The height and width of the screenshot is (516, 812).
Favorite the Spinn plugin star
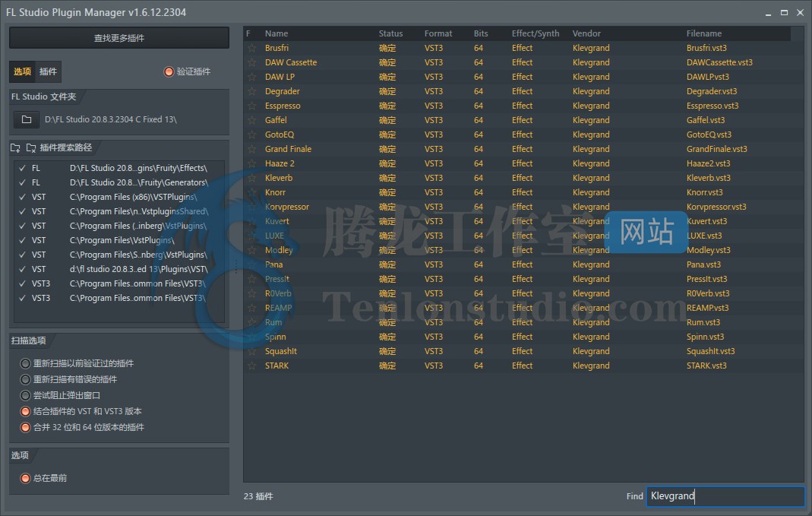pyautogui.click(x=251, y=337)
